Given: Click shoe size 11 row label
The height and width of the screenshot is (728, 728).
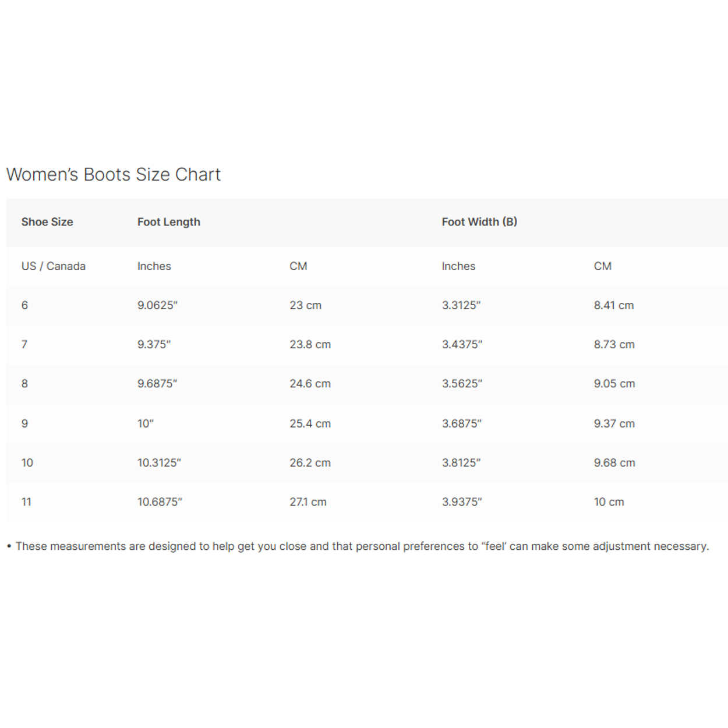Looking at the screenshot, I should point(26,502).
